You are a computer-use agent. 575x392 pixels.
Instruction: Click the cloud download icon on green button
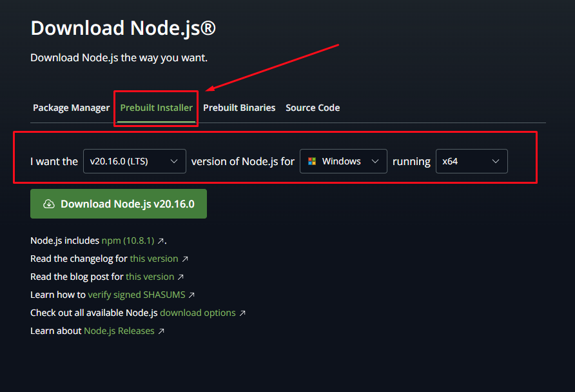pyautogui.click(x=49, y=204)
